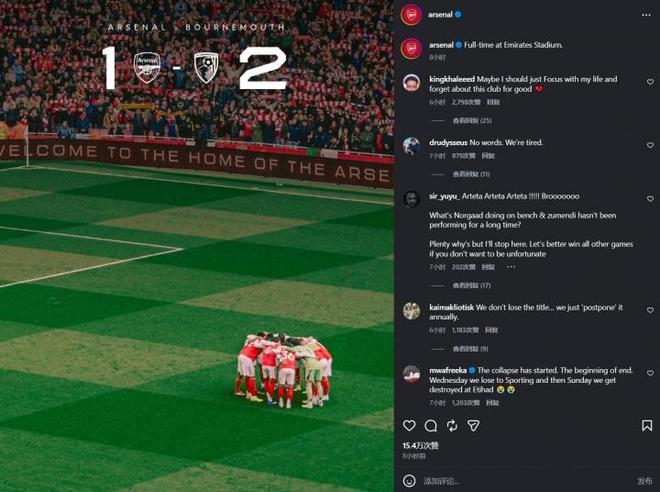The image size is (660, 492).
Task: Reply to drudysseus's comment
Action: (488, 156)
